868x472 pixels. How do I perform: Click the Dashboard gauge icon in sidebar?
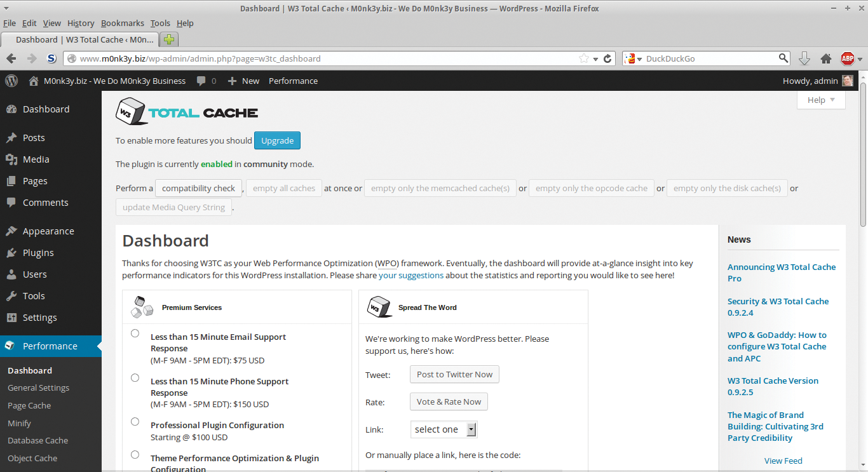click(11, 109)
